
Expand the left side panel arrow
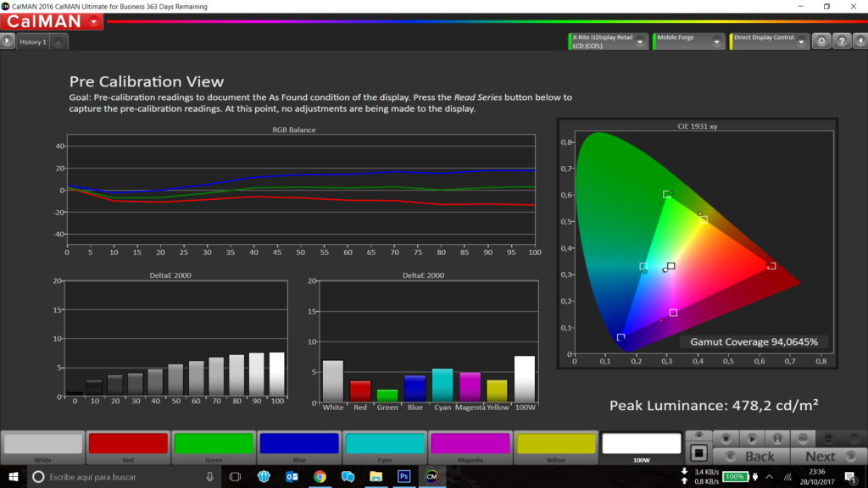click(7, 41)
